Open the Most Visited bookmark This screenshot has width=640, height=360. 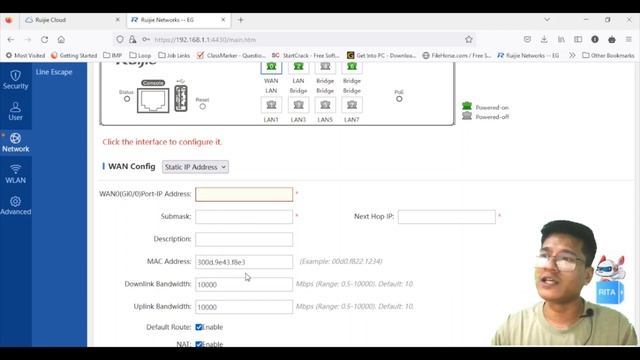(25, 55)
